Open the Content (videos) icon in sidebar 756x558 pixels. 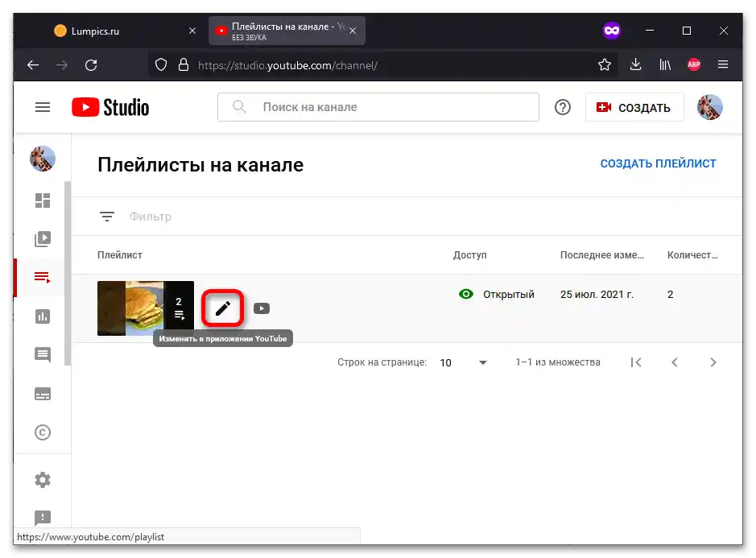(43, 238)
